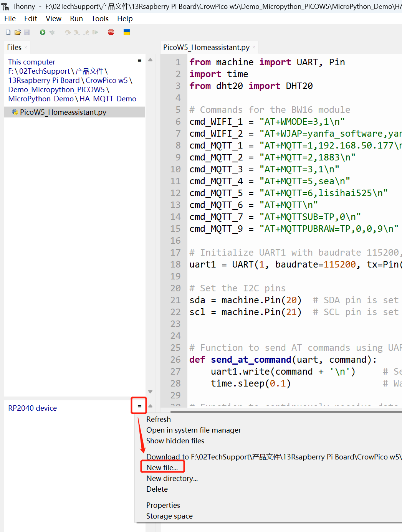This screenshot has width=402, height=532.
Task: Choose Open in system file manager
Action: [194, 430]
